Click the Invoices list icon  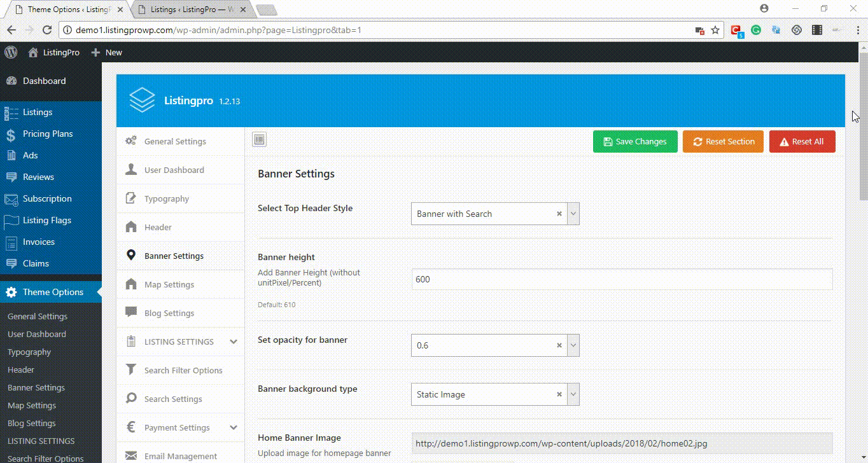tap(11, 242)
